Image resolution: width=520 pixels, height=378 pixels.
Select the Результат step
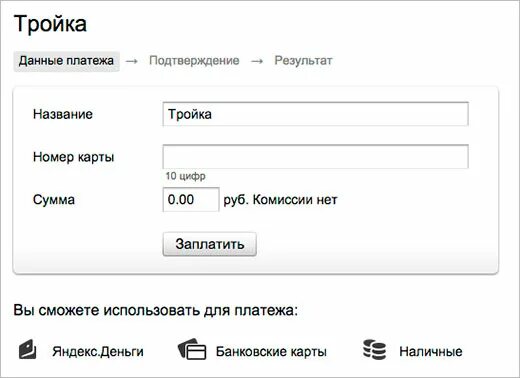click(303, 61)
